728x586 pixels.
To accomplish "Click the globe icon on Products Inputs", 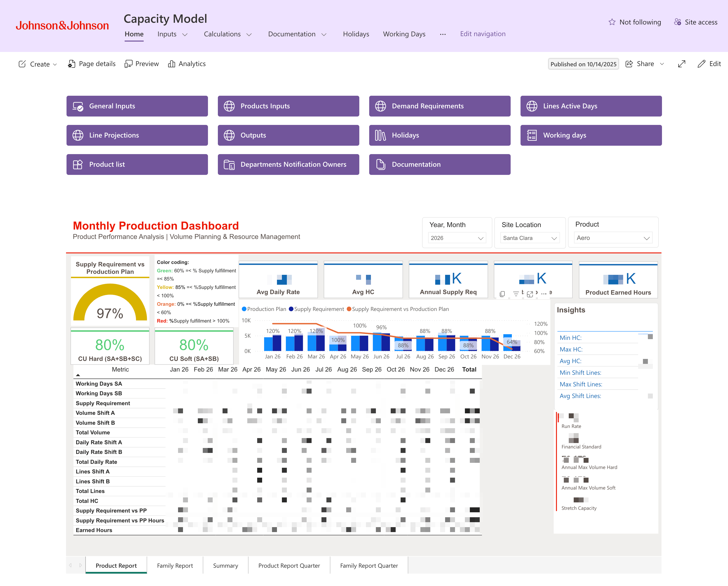I will pos(229,106).
